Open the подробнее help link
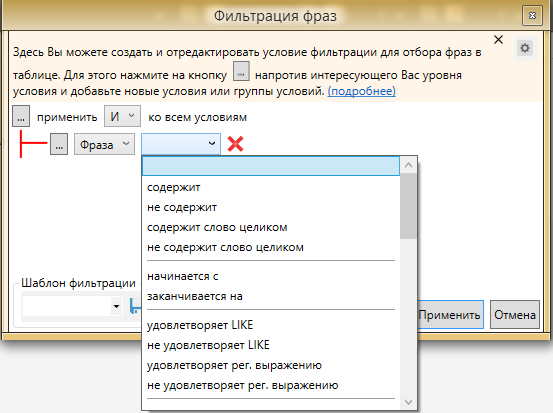 (x=361, y=91)
